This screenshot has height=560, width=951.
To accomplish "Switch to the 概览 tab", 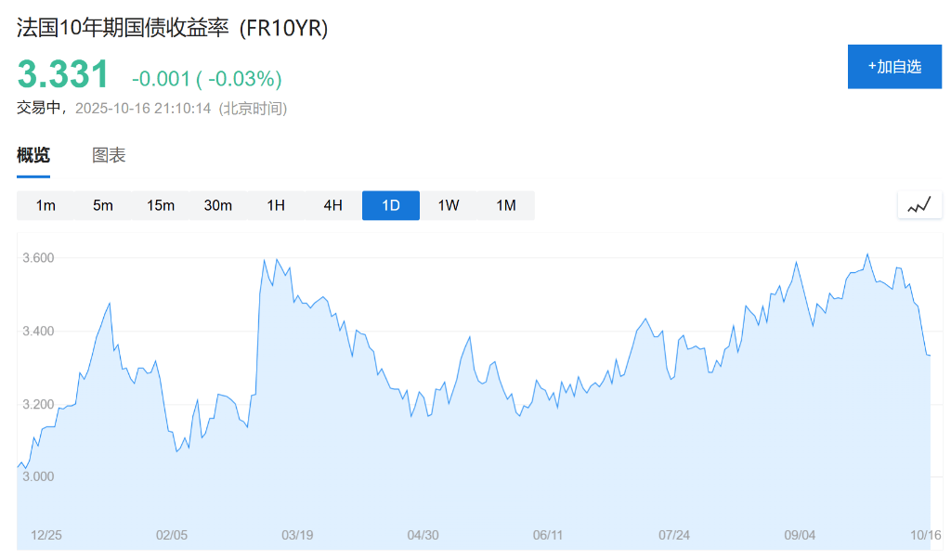I will point(33,155).
